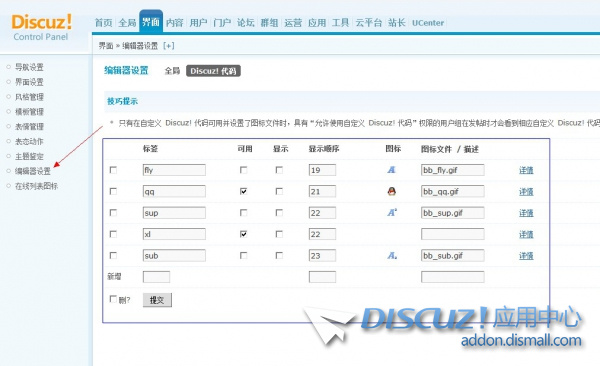600x366 pixels.
Task: Select the row checkbox for sup
Action: pos(113,212)
